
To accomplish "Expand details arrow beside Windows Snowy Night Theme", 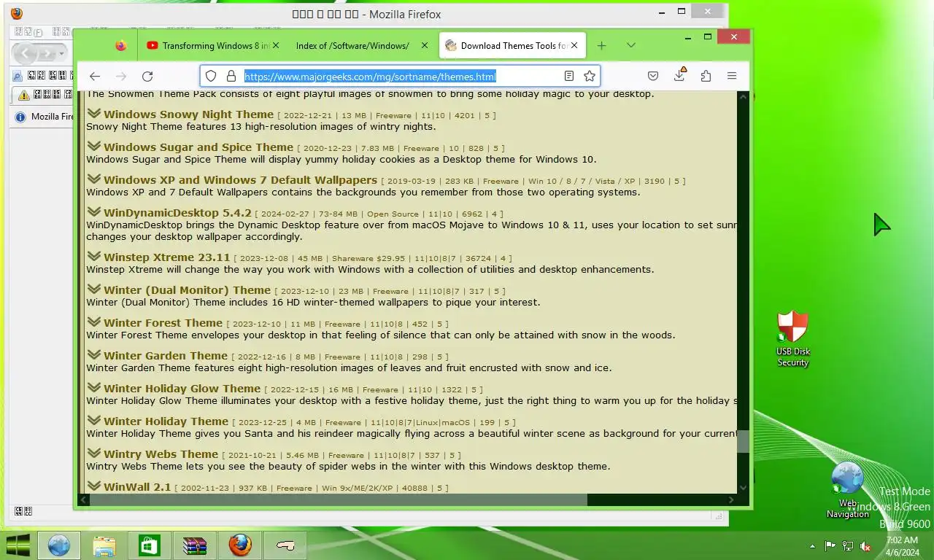I will click(93, 113).
